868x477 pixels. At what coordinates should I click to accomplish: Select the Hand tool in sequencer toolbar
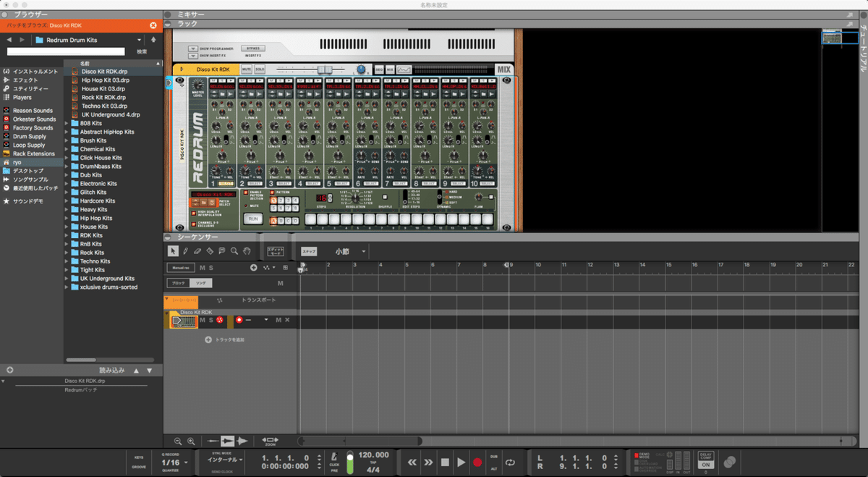pos(246,251)
